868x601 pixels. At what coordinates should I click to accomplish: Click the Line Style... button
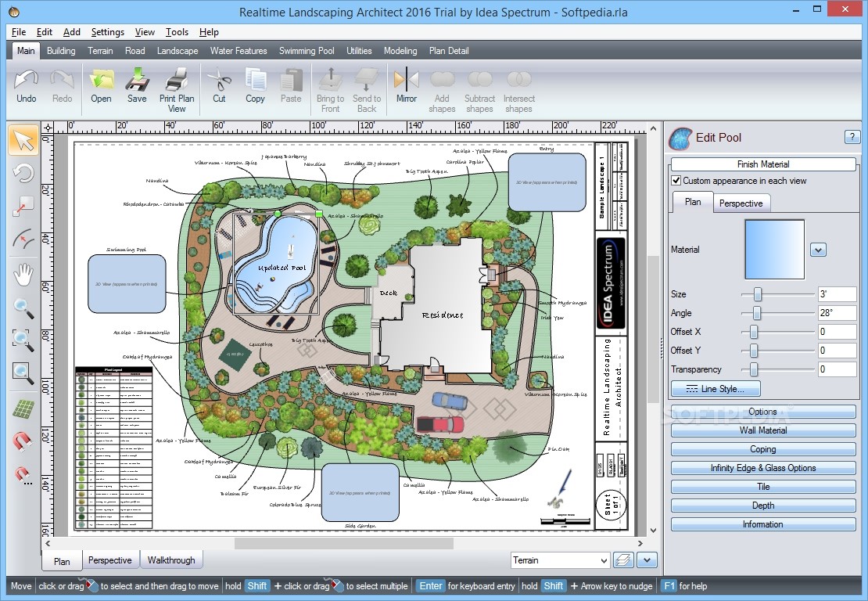[x=716, y=389]
